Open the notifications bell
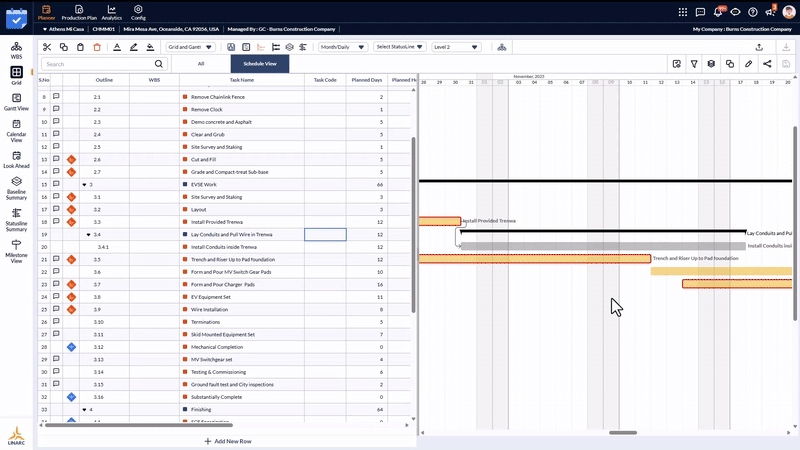 tap(718, 12)
